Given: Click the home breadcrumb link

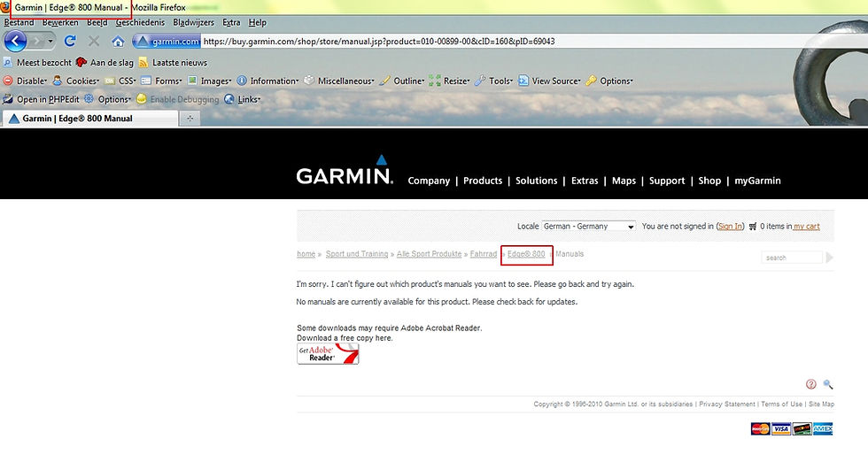Looking at the screenshot, I should click(306, 254).
